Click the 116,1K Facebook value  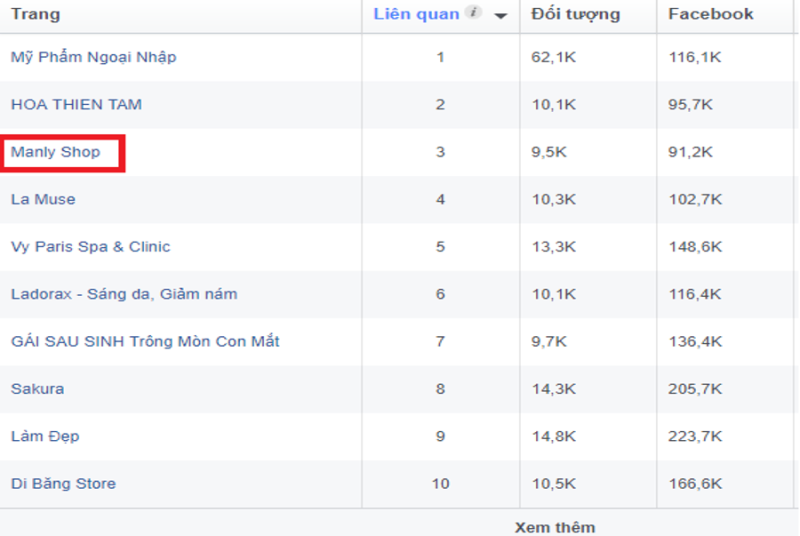695,57
